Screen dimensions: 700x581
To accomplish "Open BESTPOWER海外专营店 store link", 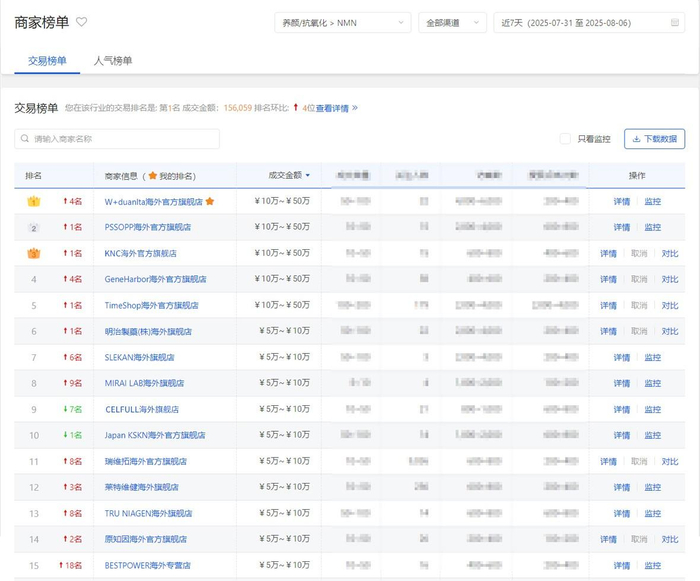I will (x=147, y=565).
